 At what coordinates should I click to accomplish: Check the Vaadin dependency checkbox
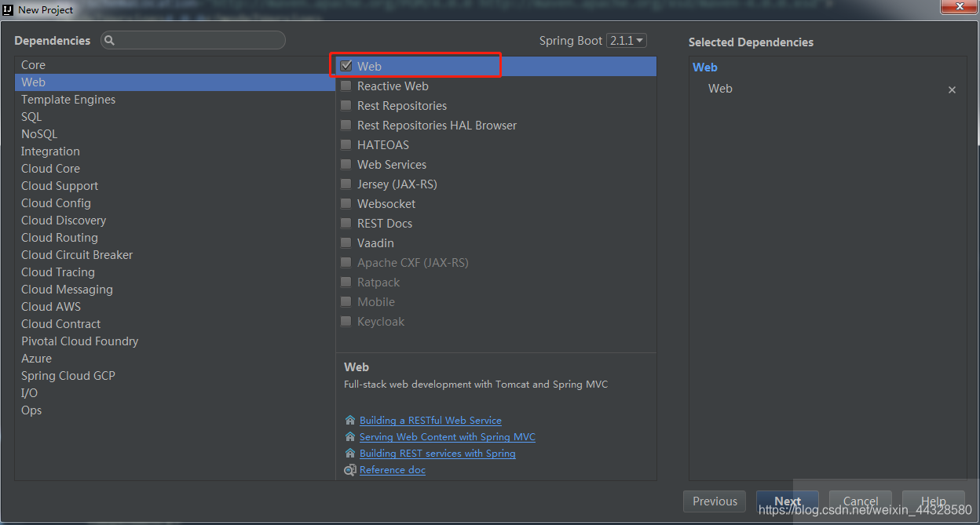coord(346,242)
